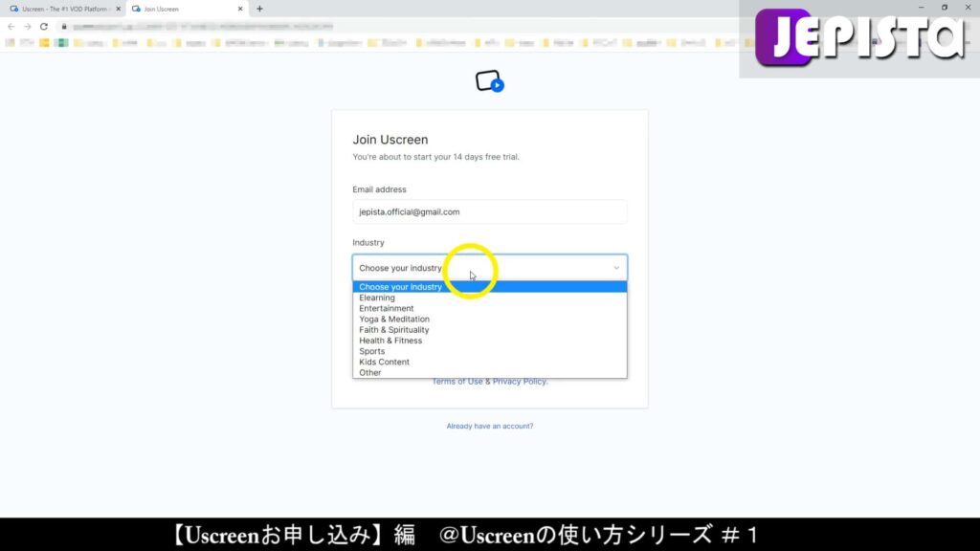The width and height of the screenshot is (980, 551).
Task: Collapse the industry dropdown using its chevron
Action: point(616,268)
